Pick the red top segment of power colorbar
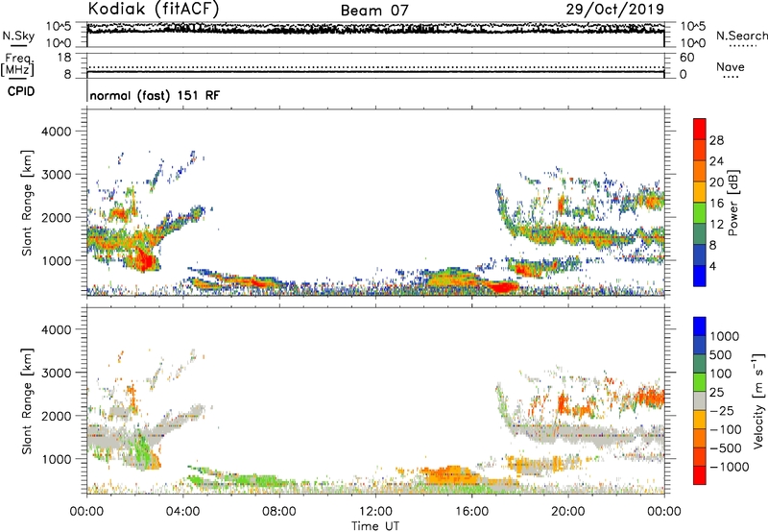The width and height of the screenshot is (768, 532). pos(700,129)
